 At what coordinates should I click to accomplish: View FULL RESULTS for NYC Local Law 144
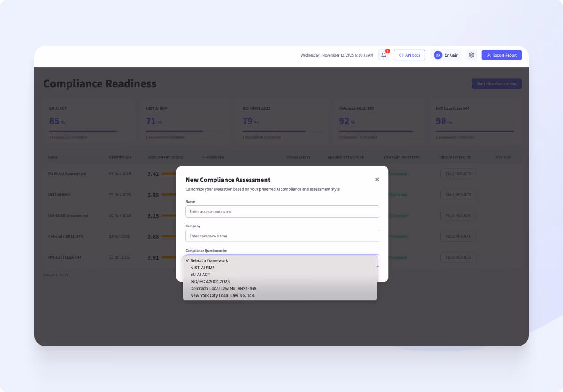(x=458, y=257)
